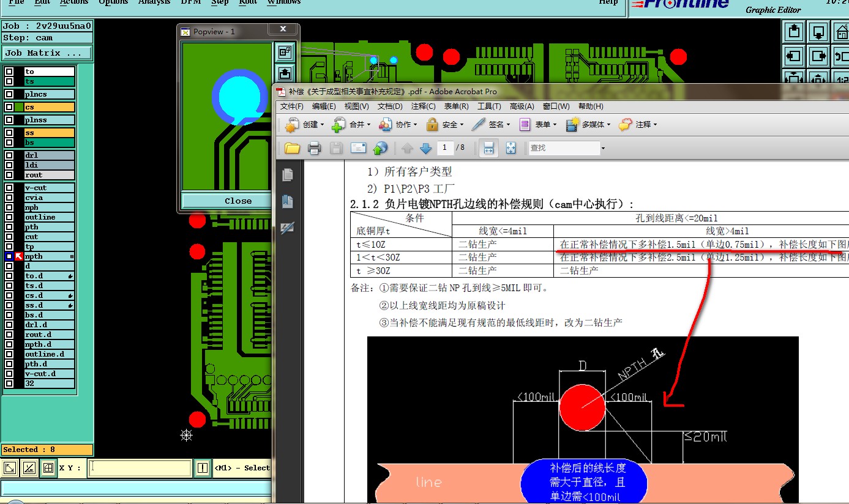This screenshot has height=504, width=849.
Task: Click the pan right view icon
Action: (818, 56)
